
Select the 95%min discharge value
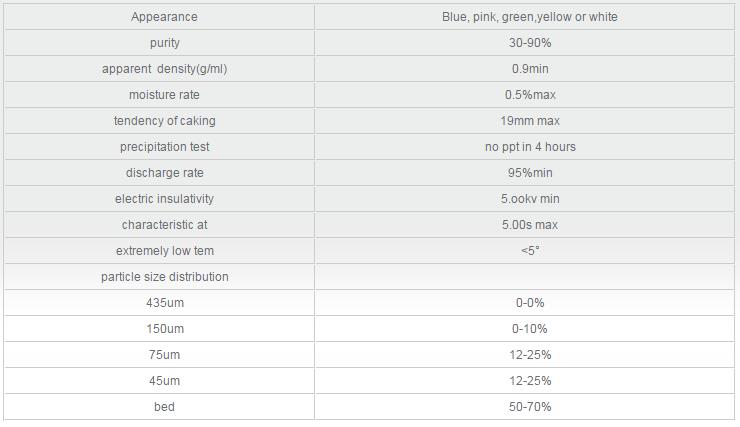pos(530,173)
